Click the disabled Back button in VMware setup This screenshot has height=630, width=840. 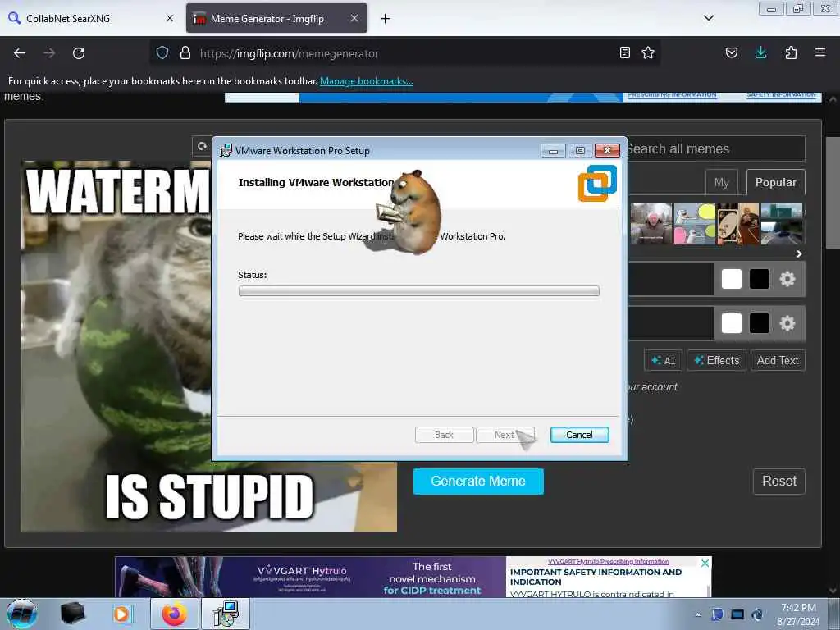[444, 435]
